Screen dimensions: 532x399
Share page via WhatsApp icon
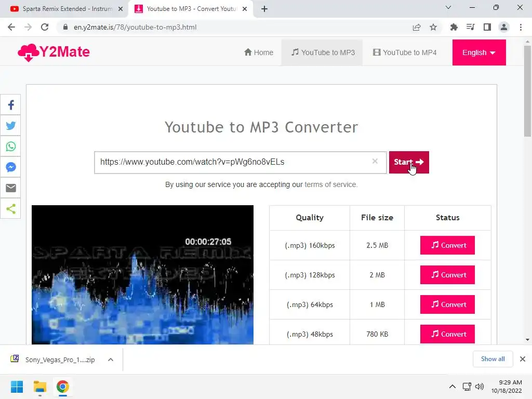point(11,146)
